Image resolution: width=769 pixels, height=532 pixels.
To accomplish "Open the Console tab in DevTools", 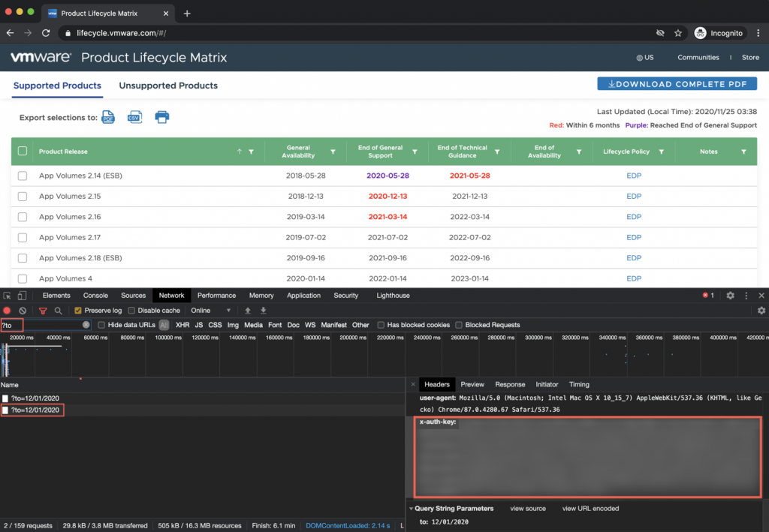I will (95, 296).
